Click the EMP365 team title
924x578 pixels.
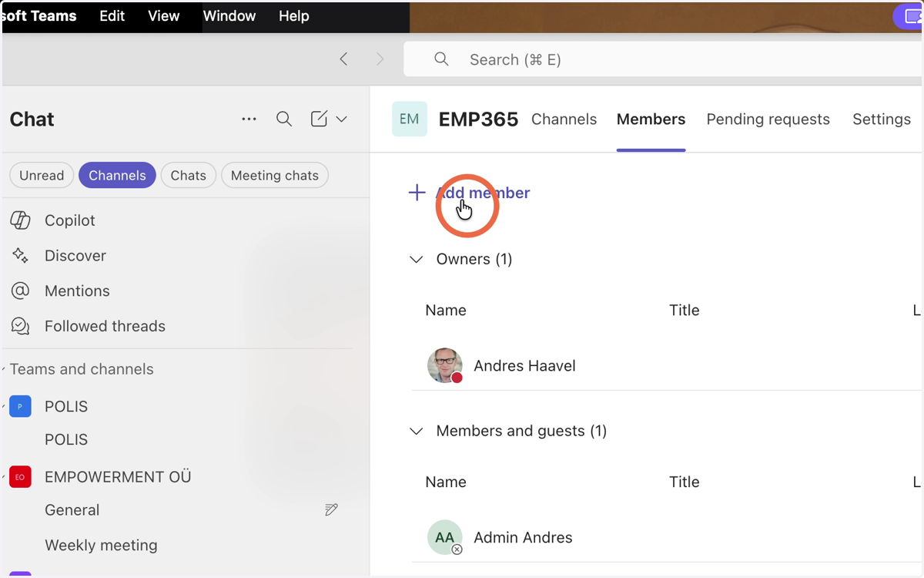[x=478, y=119]
